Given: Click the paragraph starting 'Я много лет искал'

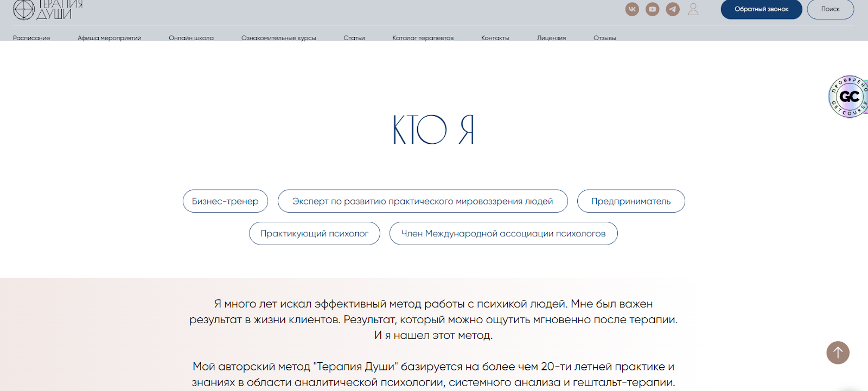Looking at the screenshot, I should [433, 319].
